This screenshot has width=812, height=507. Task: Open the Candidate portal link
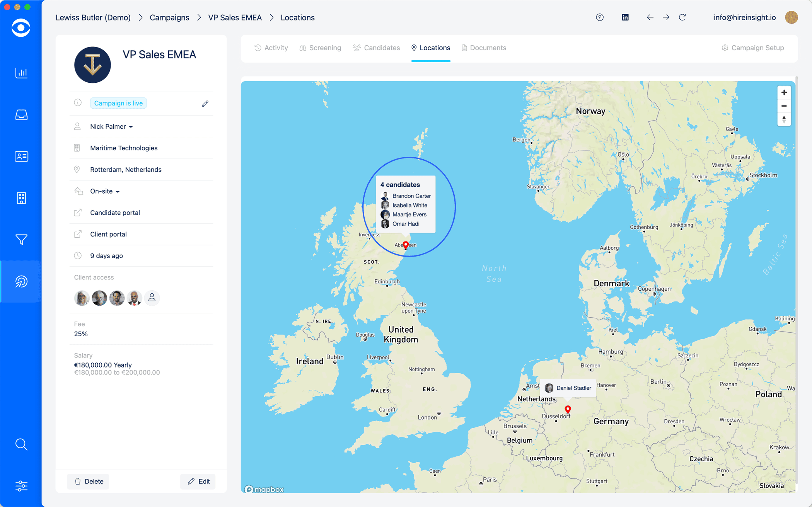(x=115, y=213)
